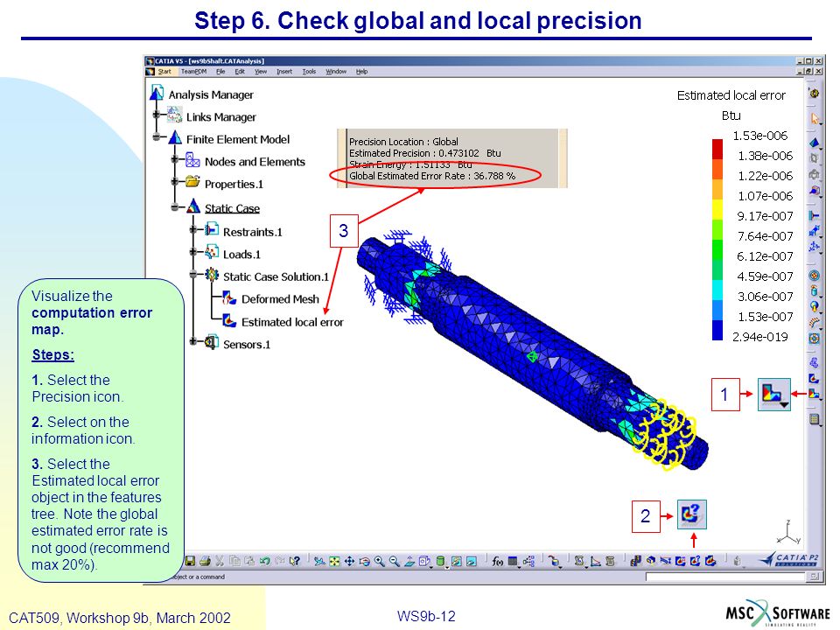Image resolution: width=840 pixels, height=630 pixels.
Task: Open the Start menu in the menu bar
Action: point(164,71)
